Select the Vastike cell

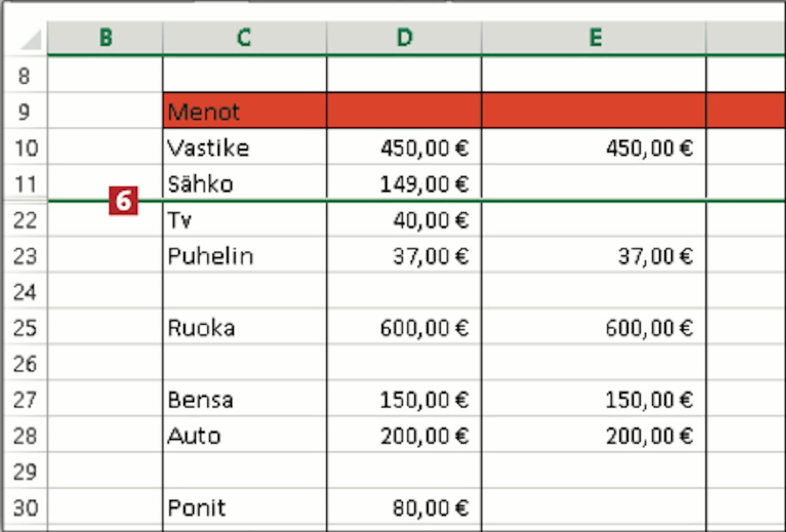[244, 147]
